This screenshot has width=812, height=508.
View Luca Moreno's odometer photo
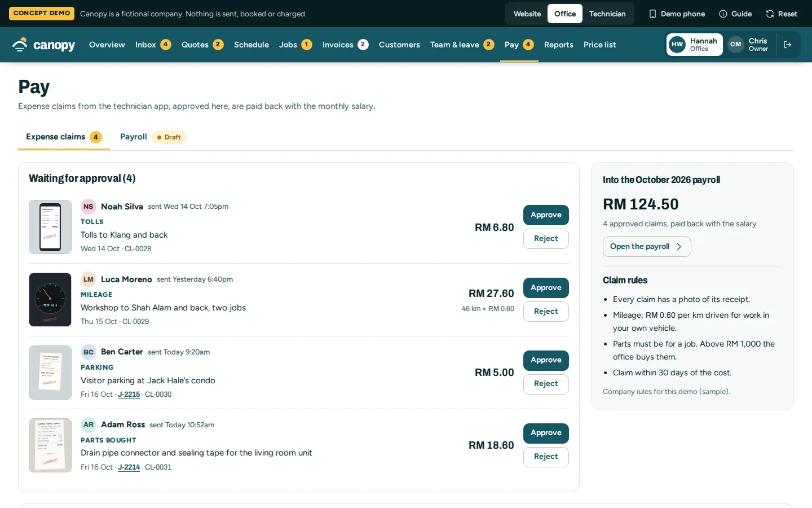coord(50,300)
